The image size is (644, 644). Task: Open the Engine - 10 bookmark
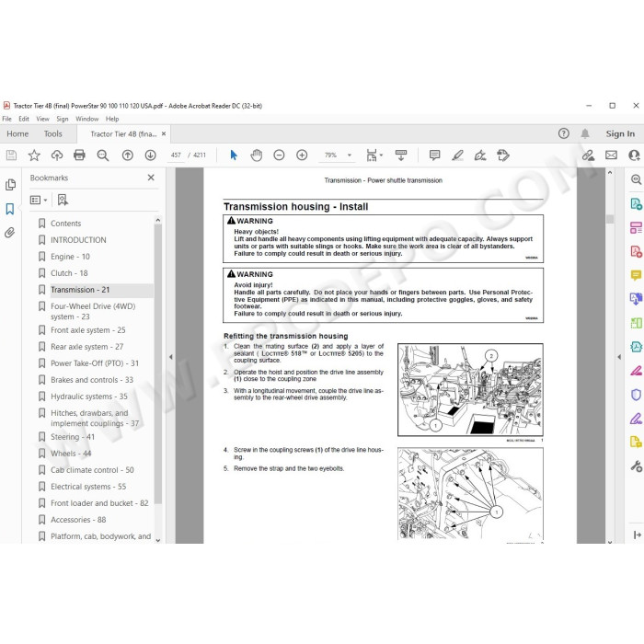point(70,257)
